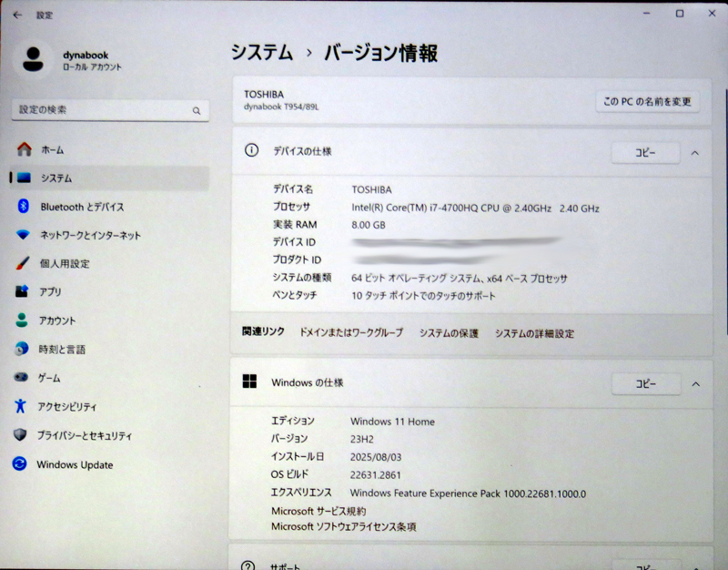
Task: Collapse the Windows の仕様 section chevron
Action: (695, 384)
